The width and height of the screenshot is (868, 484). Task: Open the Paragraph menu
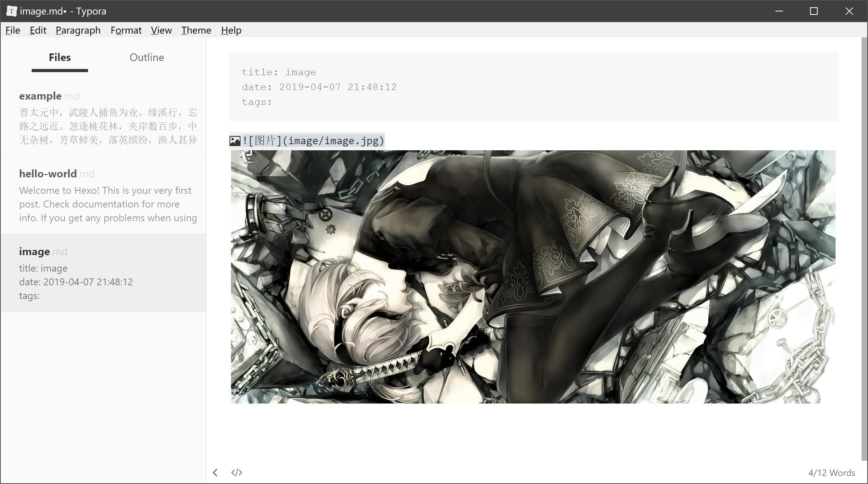[78, 30]
